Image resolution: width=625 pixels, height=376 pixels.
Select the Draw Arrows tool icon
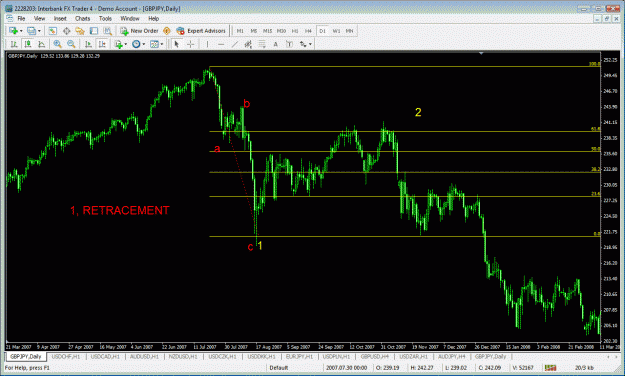(x=303, y=44)
